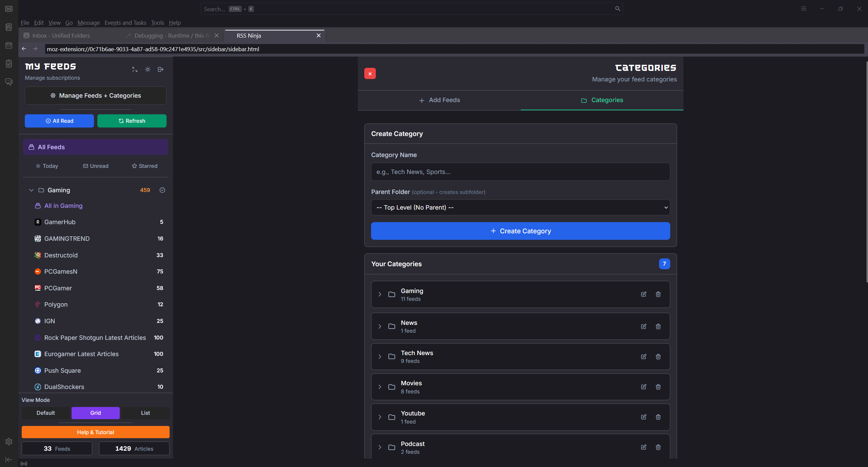Switch view mode to List

[145, 413]
